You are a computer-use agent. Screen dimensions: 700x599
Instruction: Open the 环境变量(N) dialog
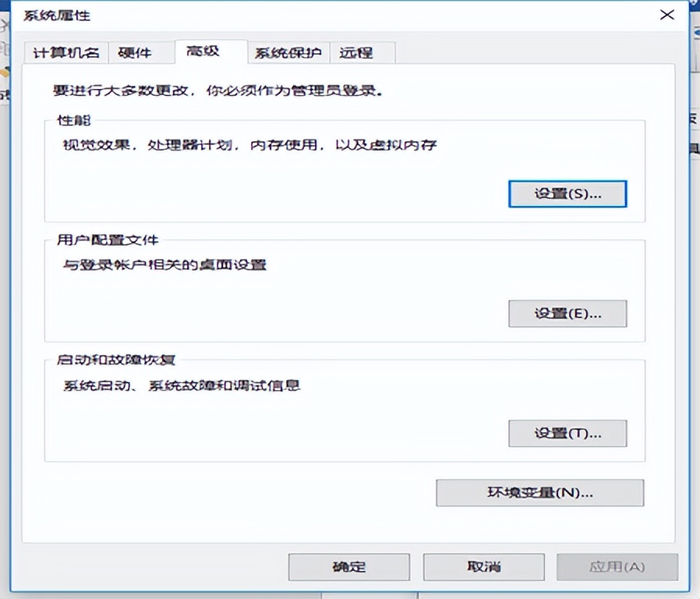(540, 493)
